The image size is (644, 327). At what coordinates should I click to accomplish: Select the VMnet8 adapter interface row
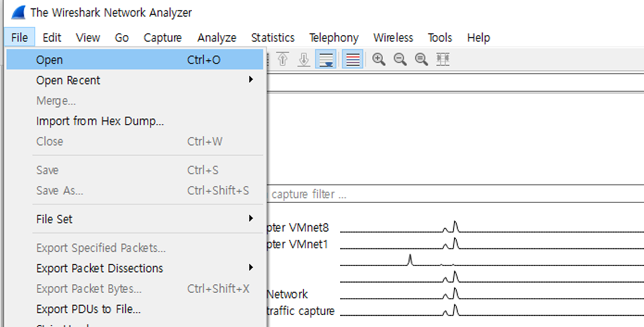click(455, 227)
